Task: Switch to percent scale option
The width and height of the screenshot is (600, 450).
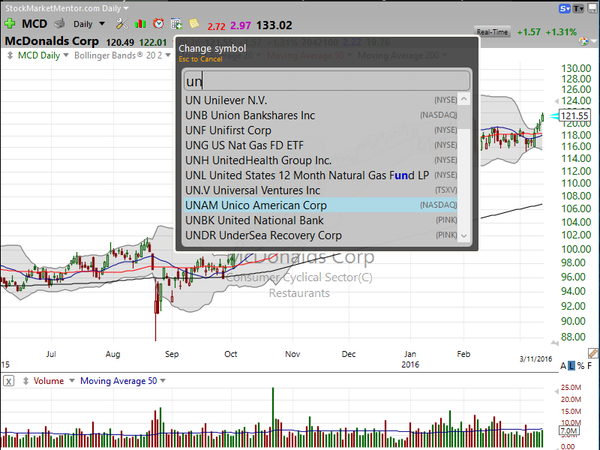Action: [581, 366]
